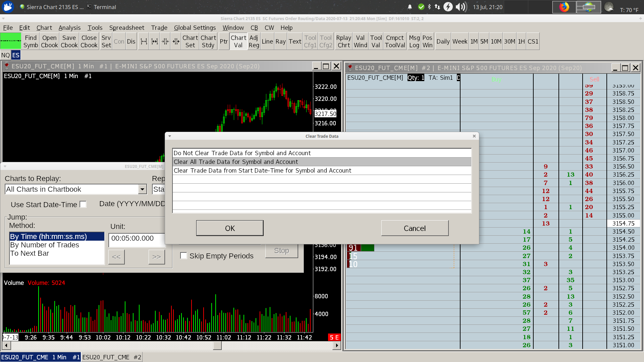The width and height of the screenshot is (644, 362).
Task: Open the Global Settings menu
Action: click(x=195, y=27)
